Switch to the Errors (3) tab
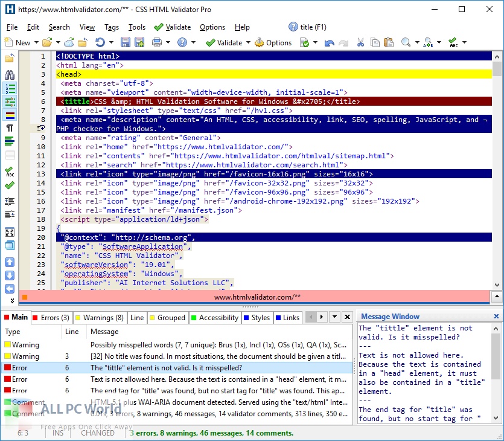504x441 pixels. [50, 317]
